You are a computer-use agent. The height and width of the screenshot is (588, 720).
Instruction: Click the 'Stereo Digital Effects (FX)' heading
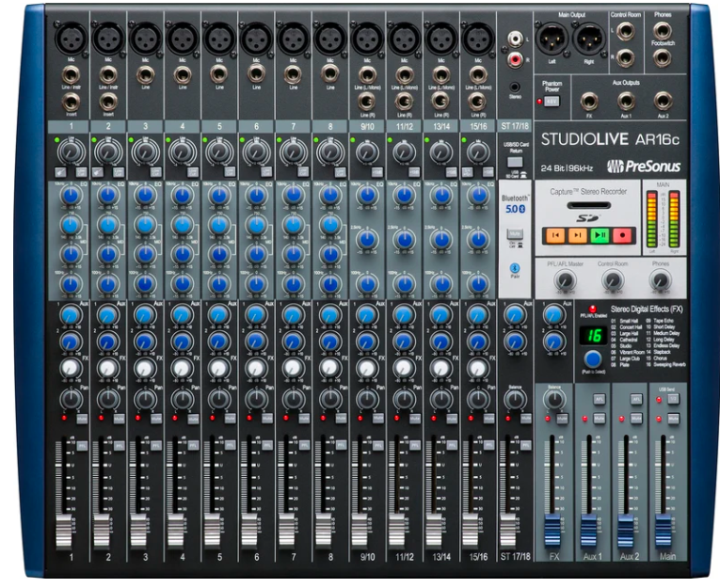point(647,309)
